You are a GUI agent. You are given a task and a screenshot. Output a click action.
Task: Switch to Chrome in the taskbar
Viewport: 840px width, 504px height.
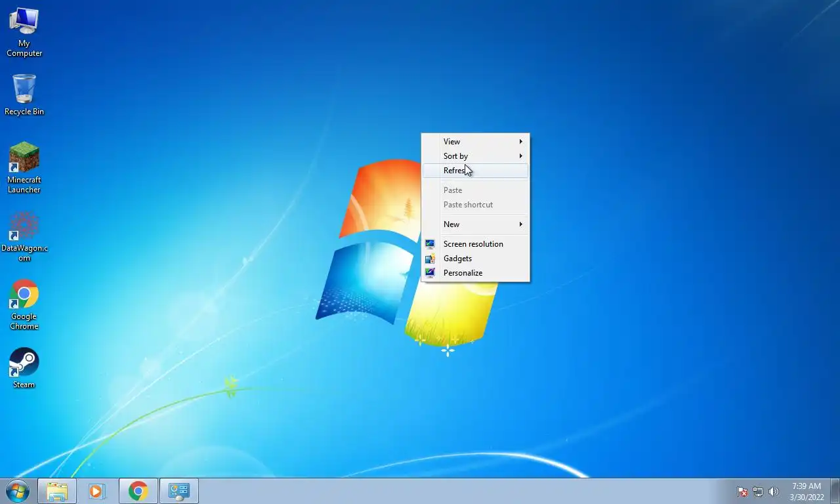[x=138, y=491]
